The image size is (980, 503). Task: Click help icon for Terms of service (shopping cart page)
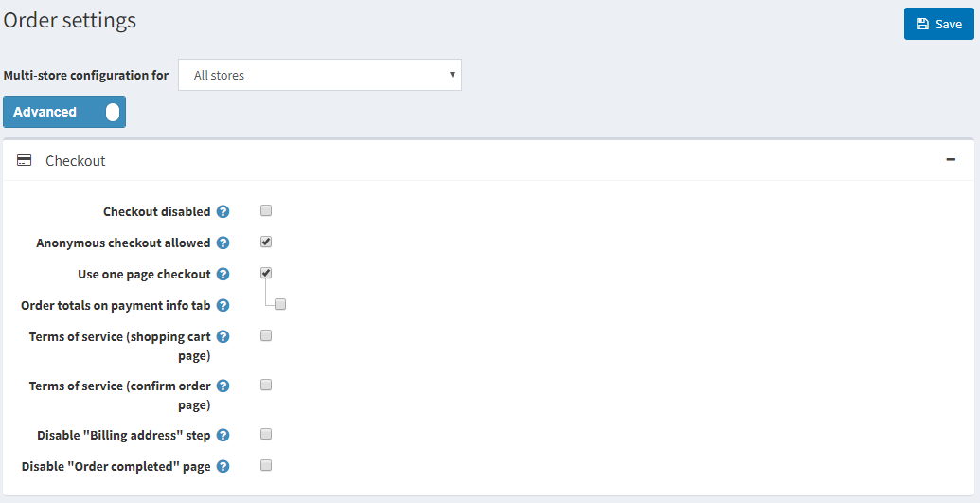point(223,337)
